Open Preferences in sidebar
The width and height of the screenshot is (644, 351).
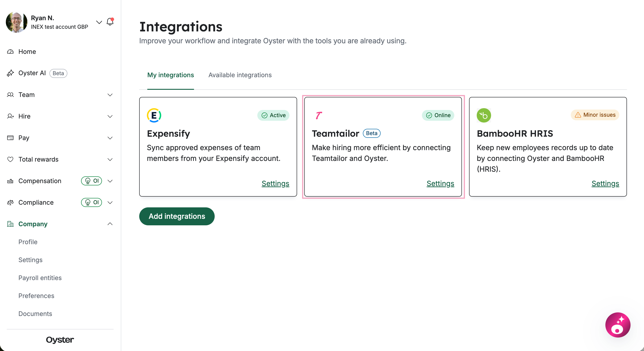36,296
